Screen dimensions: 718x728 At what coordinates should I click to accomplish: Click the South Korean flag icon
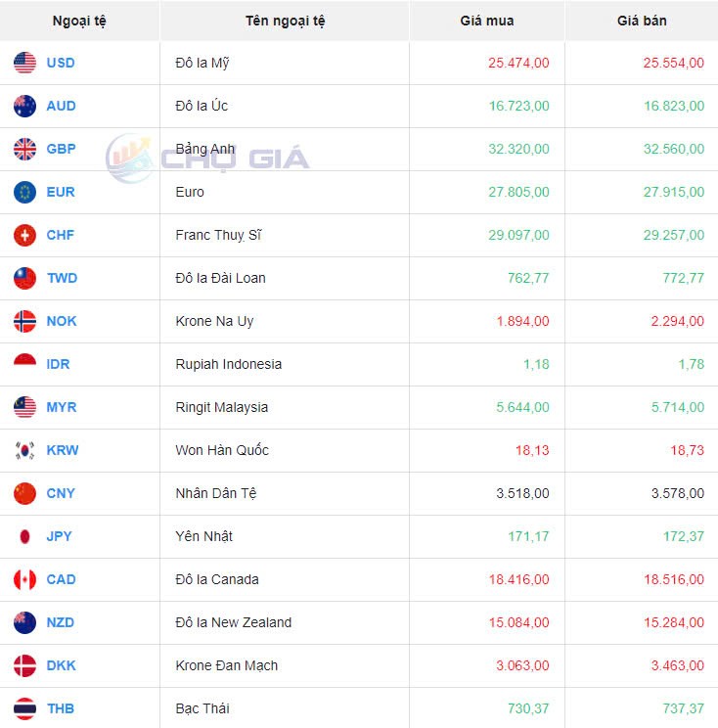click(x=25, y=450)
